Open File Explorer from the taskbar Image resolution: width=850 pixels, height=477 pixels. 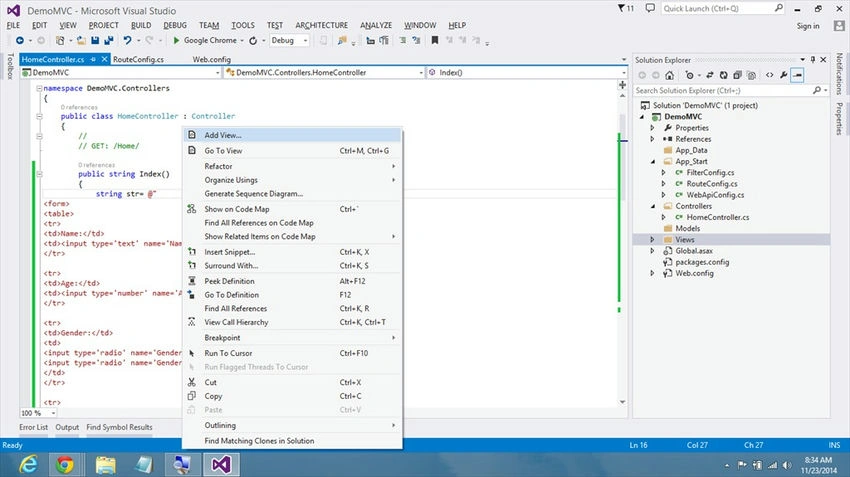105,465
